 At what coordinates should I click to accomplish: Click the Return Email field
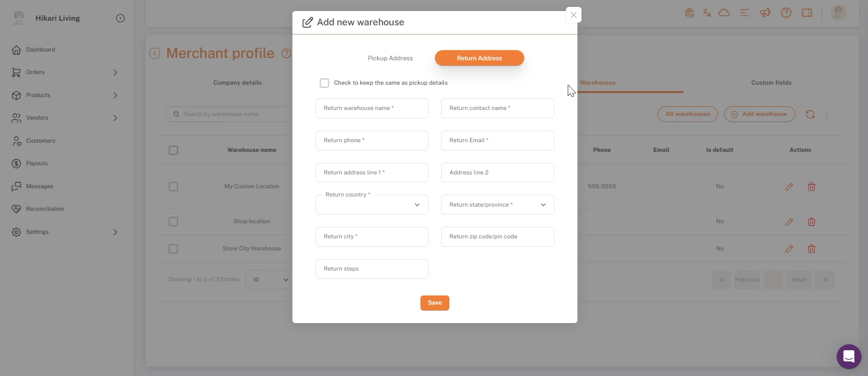[498, 140]
